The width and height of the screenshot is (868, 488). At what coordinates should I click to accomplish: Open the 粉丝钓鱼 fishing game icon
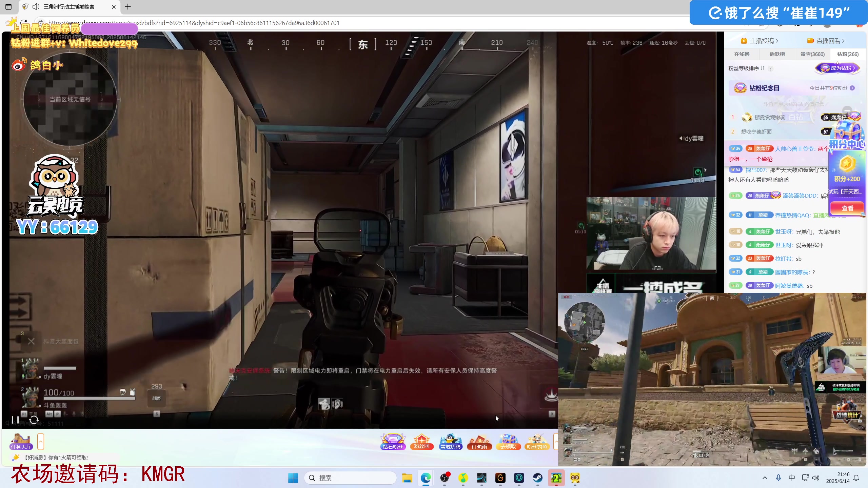[x=537, y=442]
